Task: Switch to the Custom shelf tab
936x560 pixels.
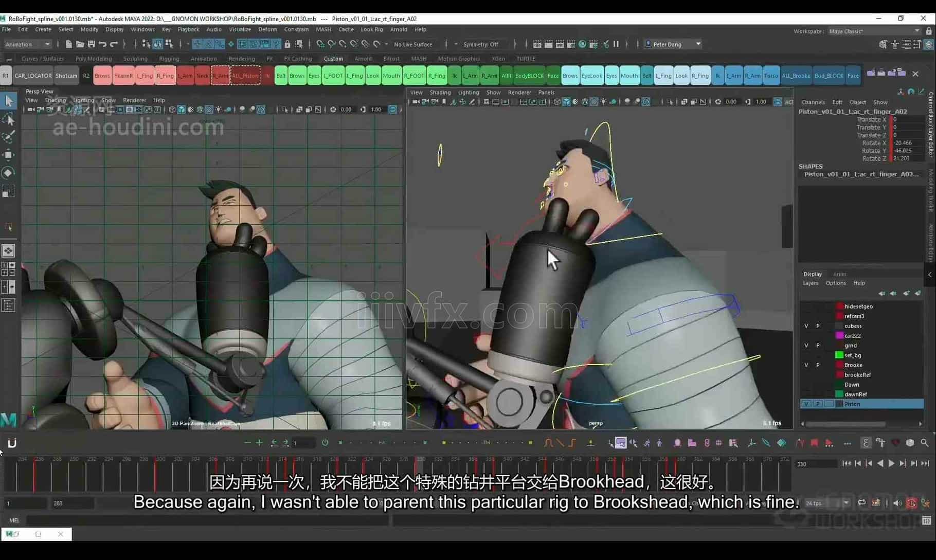Action: (333, 59)
